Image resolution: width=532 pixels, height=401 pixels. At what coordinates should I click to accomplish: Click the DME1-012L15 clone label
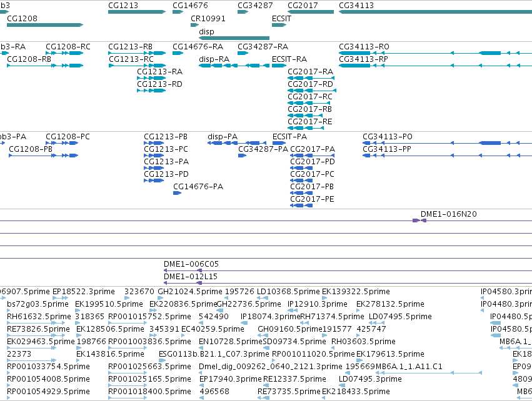click(190, 277)
